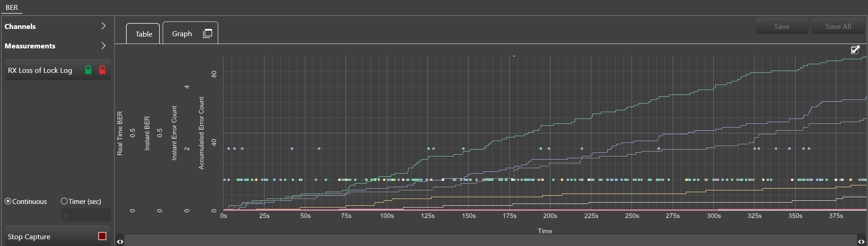Click the timer seconds input field
The width and height of the screenshot is (868, 246).
86,215
